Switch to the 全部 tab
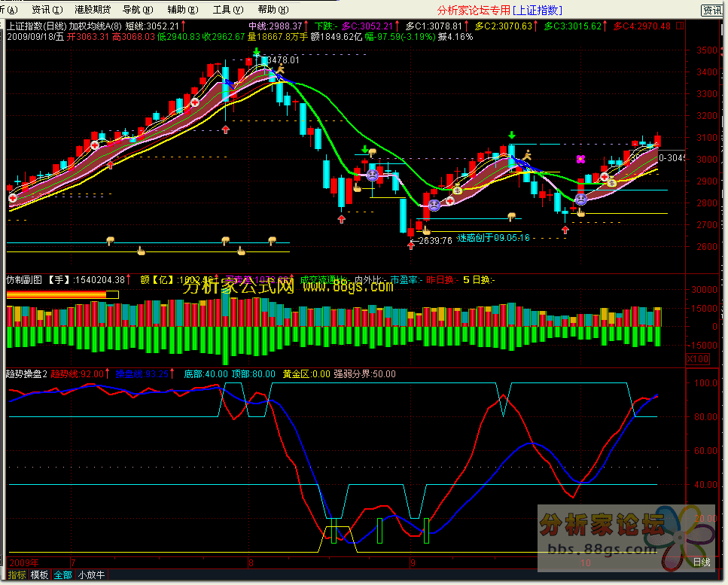Viewport: 728px width, 585px height. (x=62, y=574)
